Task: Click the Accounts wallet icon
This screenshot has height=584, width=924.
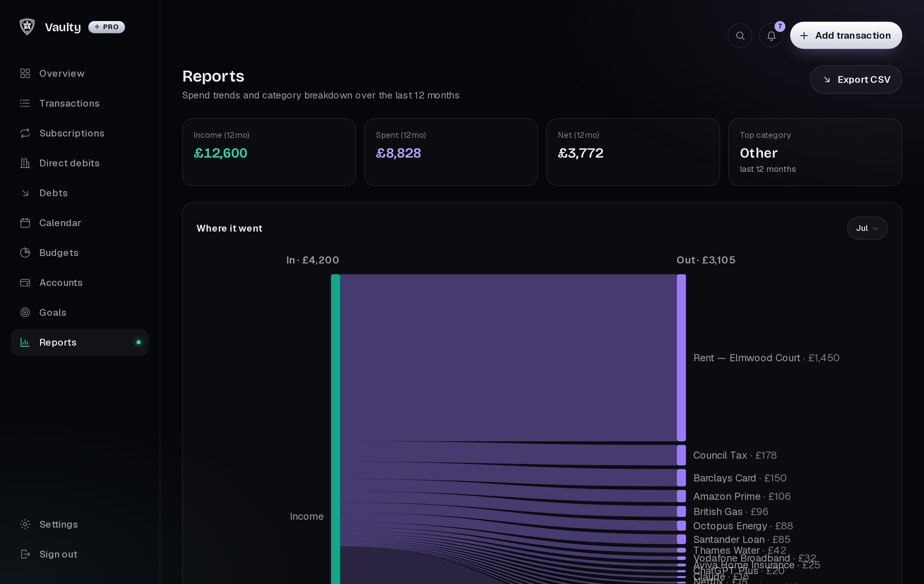Action: 25,282
